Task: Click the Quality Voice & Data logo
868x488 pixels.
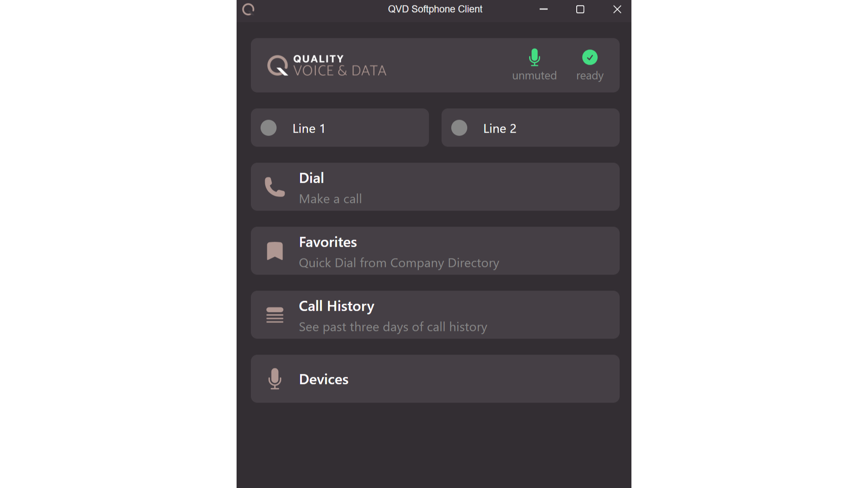Action: [327, 65]
